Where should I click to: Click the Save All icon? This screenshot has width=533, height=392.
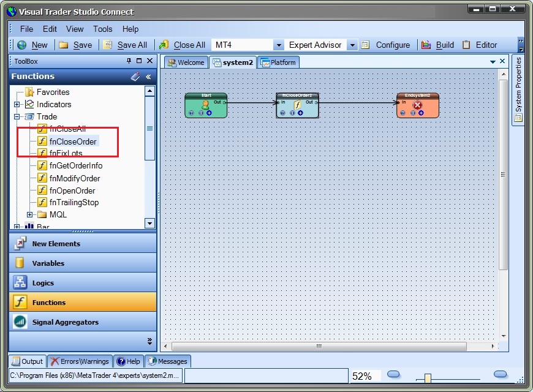coord(107,45)
